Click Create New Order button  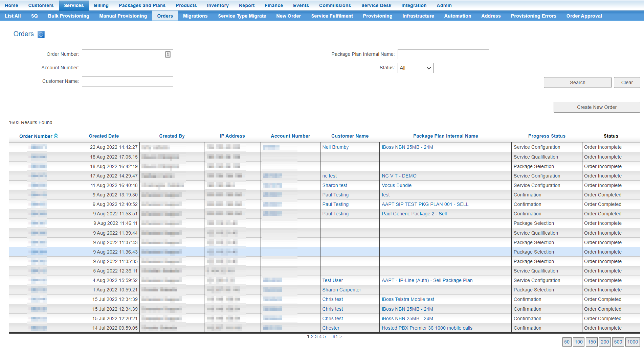click(x=597, y=107)
